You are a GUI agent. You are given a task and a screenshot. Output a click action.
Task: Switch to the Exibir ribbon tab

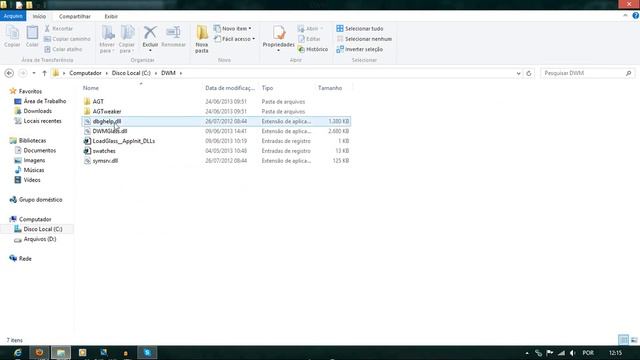[x=111, y=16]
